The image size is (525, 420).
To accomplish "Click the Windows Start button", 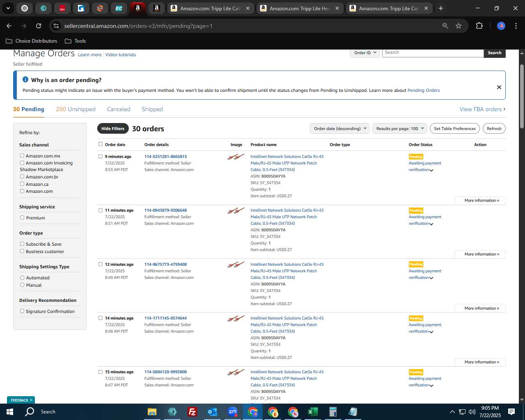I will [10, 412].
